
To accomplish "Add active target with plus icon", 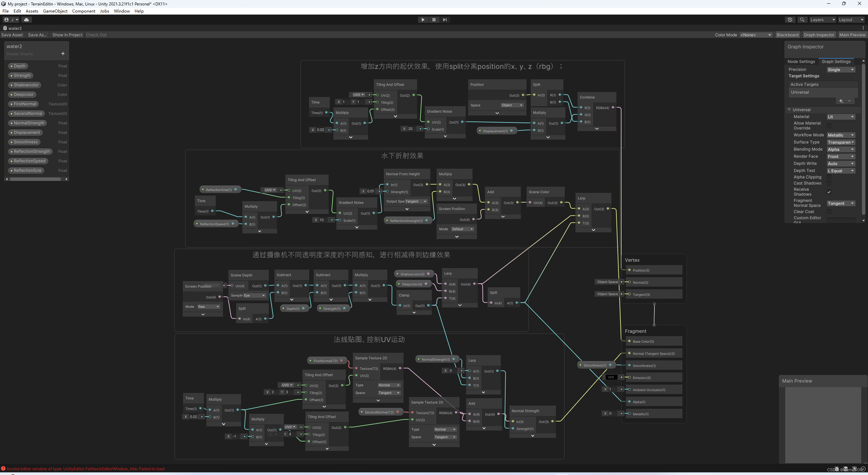I will point(841,101).
